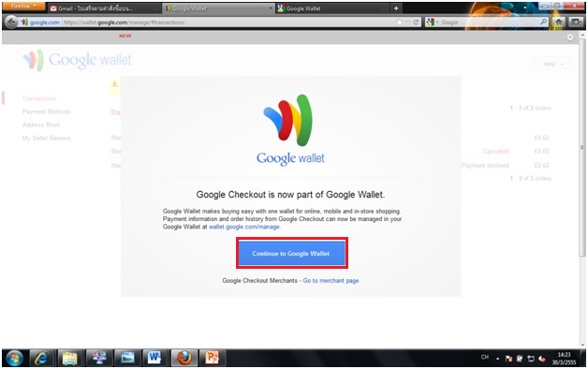Open Windows Explorer folder from taskbar
Screen dimensions: 588x369
[x=69, y=358]
